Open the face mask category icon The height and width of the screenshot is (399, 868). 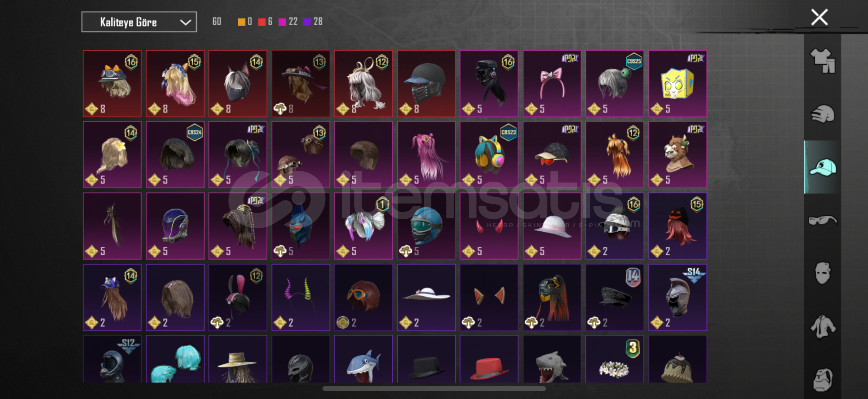[823, 273]
